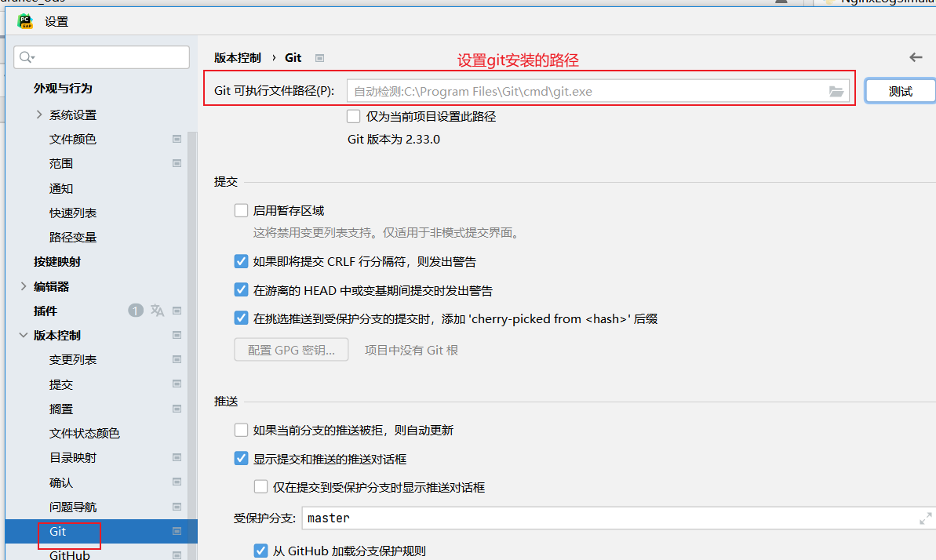This screenshot has height=560, width=936.
Task: Uncheck CRLF 行分隔符 warning checkbox
Action: click(241, 261)
